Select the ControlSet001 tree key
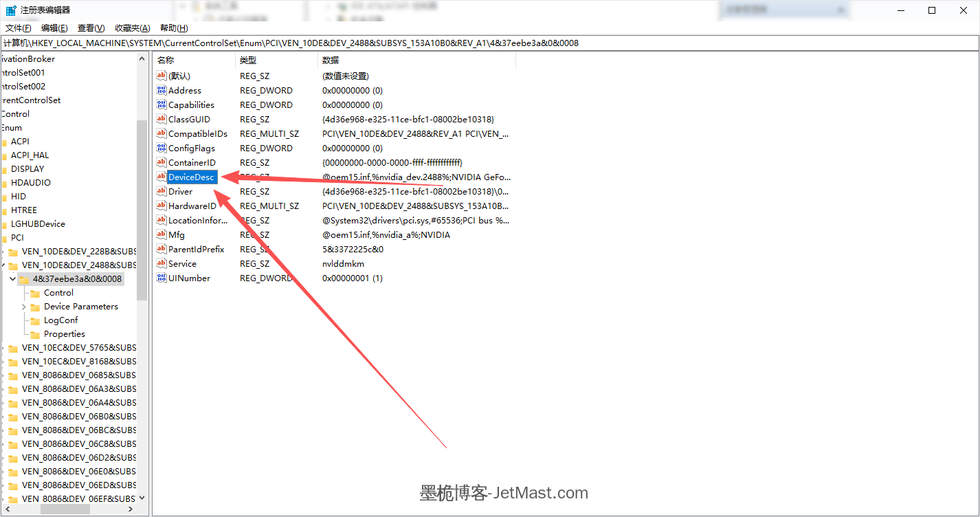The width and height of the screenshot is (980, 517). (23, 73)
